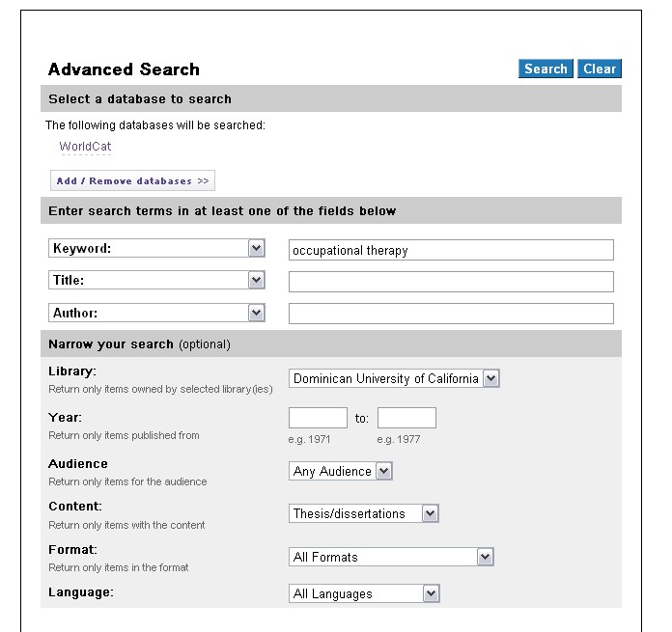Click the occupational therapy keyword text box
Image resolution: width=672 pixels, height=632 pixels.
coord(451,250)
